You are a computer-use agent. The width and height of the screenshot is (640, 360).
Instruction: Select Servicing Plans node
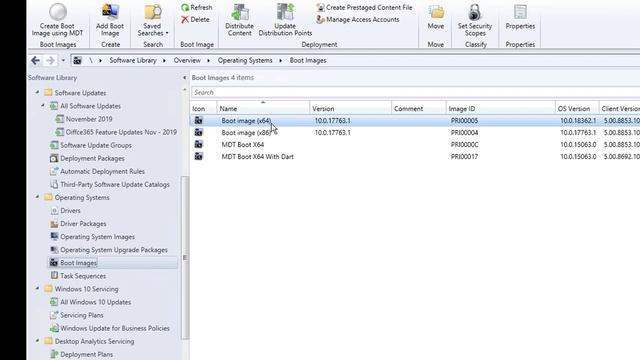(x=82, y=315)
